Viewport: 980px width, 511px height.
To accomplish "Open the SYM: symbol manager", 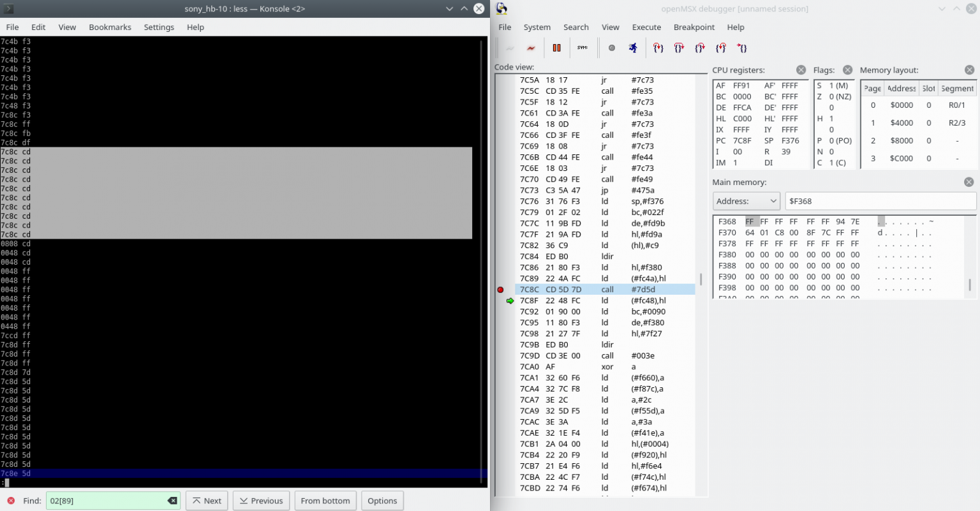I will [x=582, y=47].
